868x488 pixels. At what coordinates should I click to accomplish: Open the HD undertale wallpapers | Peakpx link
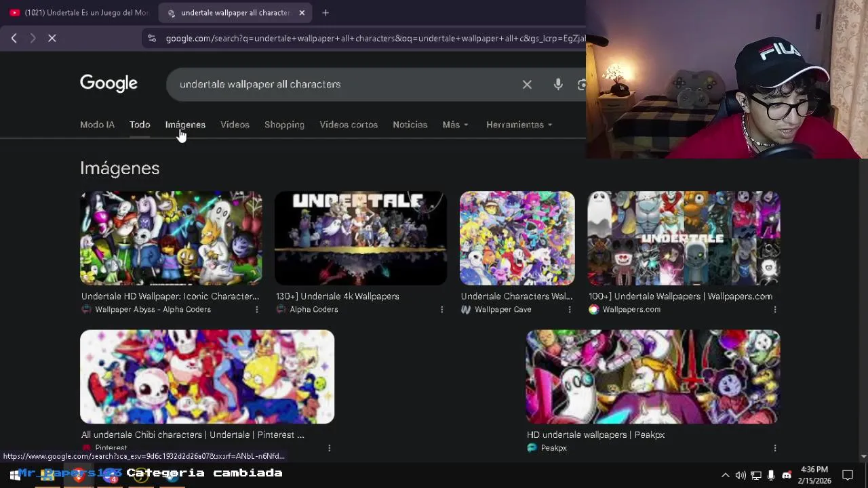point(595,435)
